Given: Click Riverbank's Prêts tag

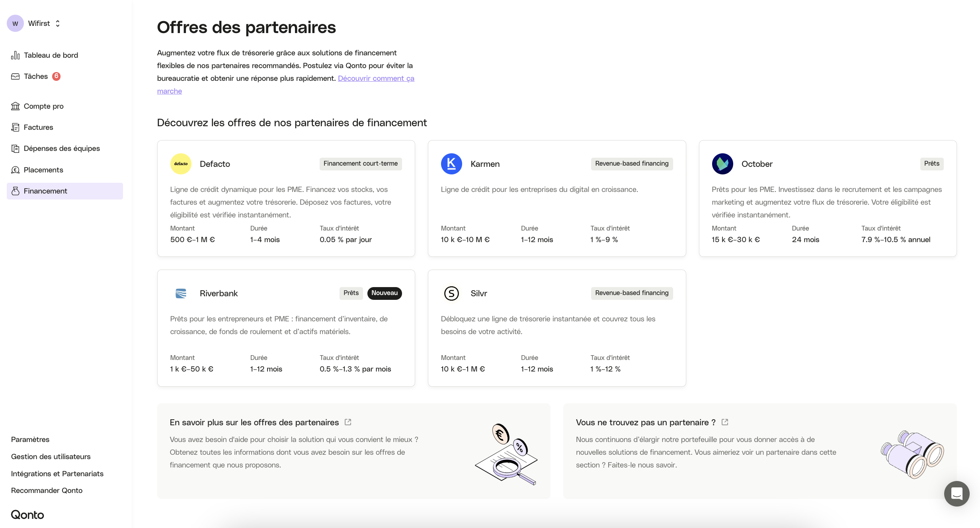Looking at the screenshot, I should pyautogui.click(x=351, y=293).
